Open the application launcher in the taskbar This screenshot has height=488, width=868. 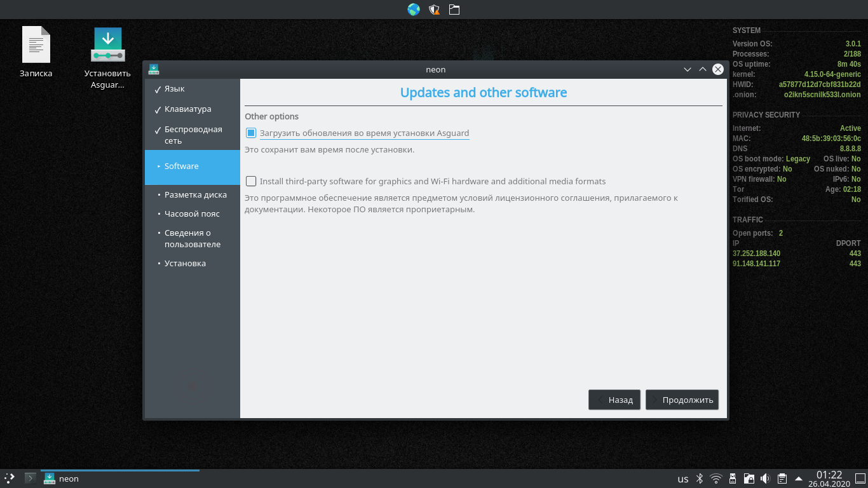10,478
